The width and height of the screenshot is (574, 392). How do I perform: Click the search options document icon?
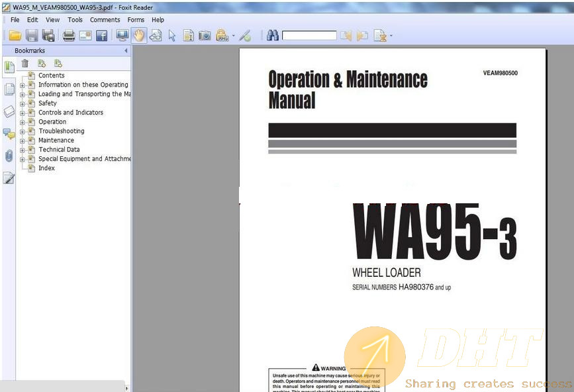[380, 36]
